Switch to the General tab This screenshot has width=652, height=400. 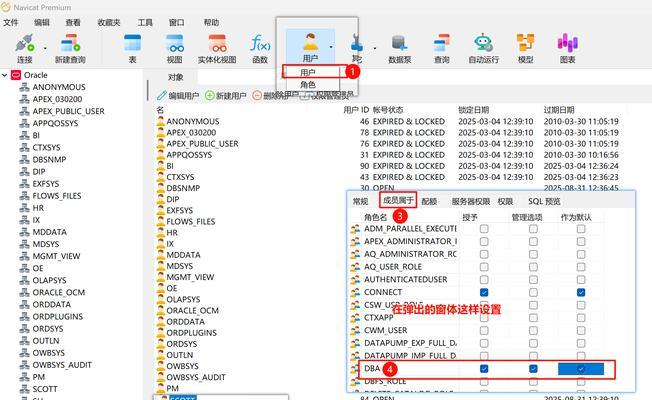361,202
